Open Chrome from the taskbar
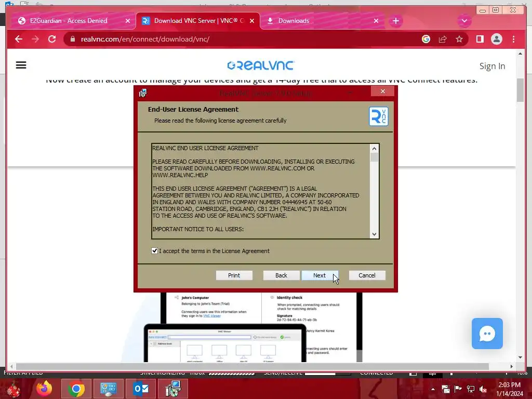This screenshot has width=532, height=399. point(76,389)
